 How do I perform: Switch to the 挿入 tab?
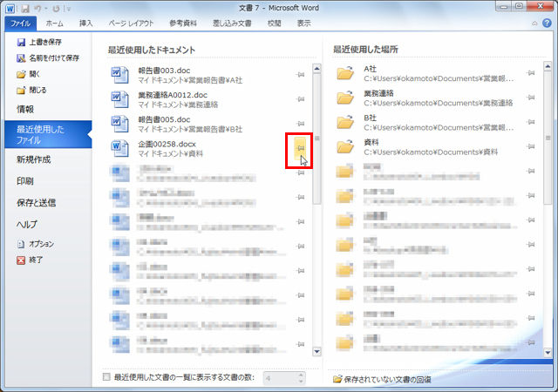pyautogui.click(x=85, y=24)
